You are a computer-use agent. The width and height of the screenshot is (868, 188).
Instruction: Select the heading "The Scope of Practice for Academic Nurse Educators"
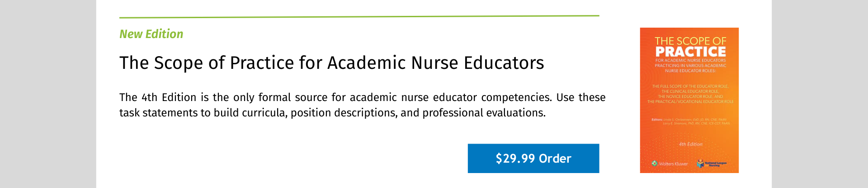point(331,63)
